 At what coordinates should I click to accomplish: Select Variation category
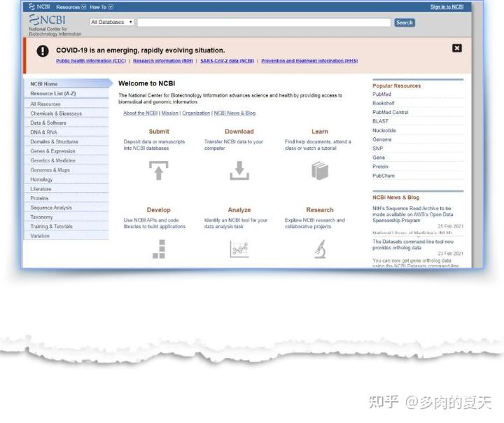[x=66, y=236]
